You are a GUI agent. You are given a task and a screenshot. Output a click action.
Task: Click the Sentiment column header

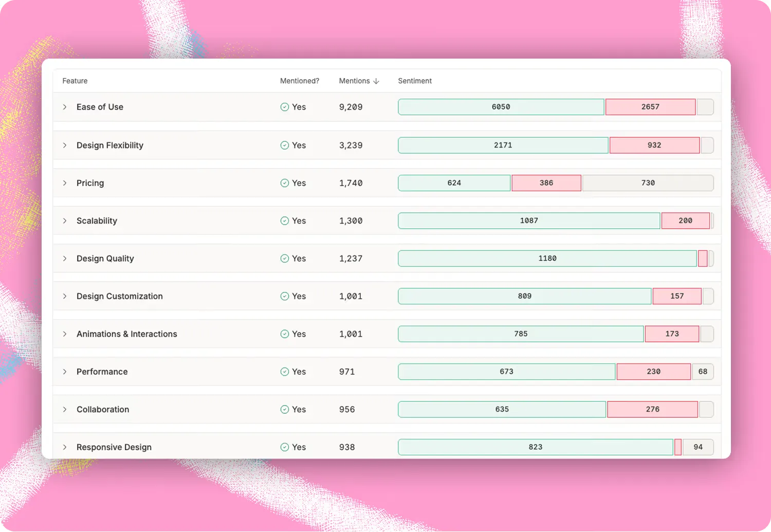pos(415,81)
